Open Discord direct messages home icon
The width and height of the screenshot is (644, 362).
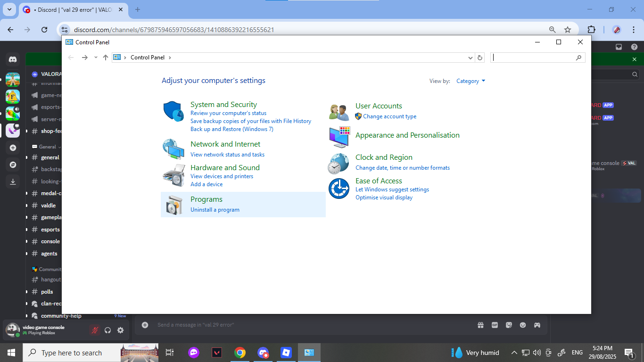[13, 59]
